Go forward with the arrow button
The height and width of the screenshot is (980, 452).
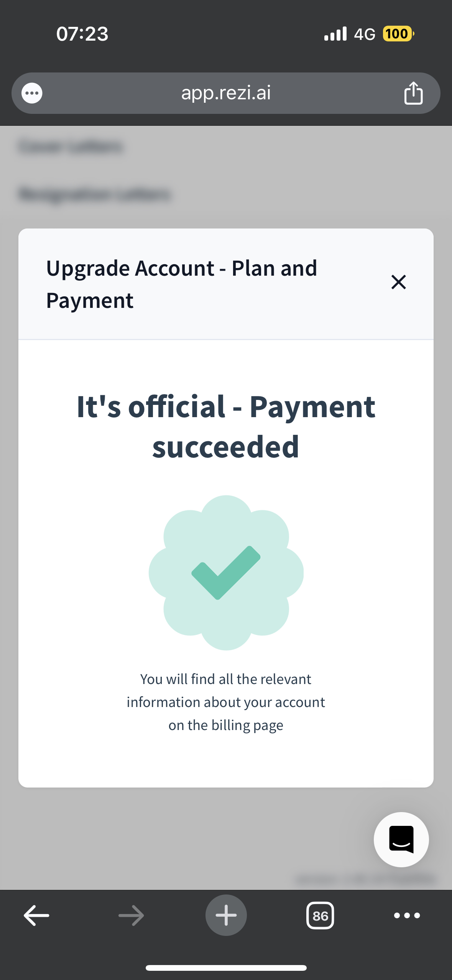[131, 915]
